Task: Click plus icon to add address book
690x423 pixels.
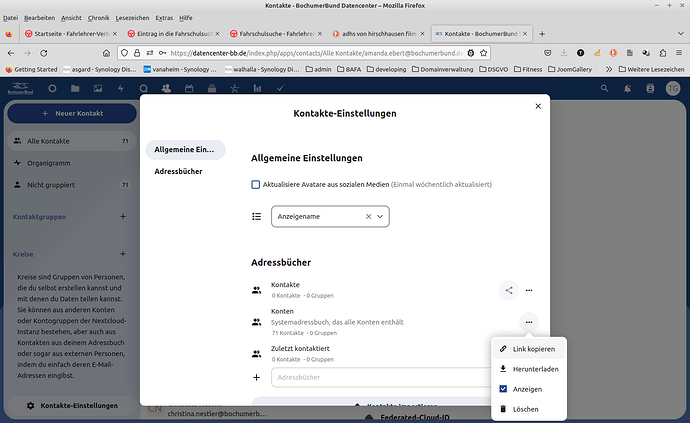Action: pos(257,378)
